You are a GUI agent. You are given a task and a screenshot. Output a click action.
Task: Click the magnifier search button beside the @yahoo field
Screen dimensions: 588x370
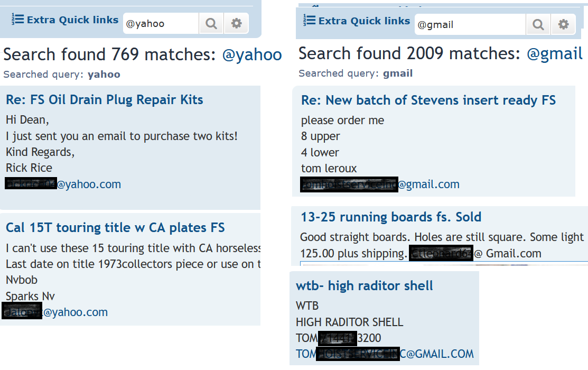coord(211,24)
